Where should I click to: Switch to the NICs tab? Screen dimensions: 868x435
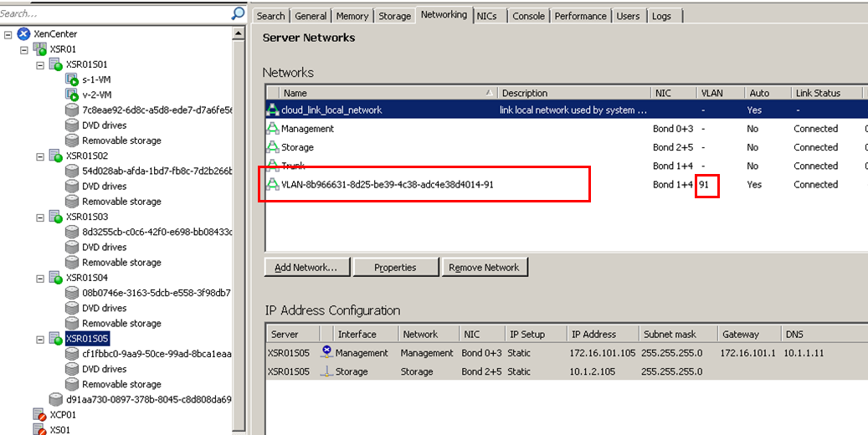coord(486,16)
